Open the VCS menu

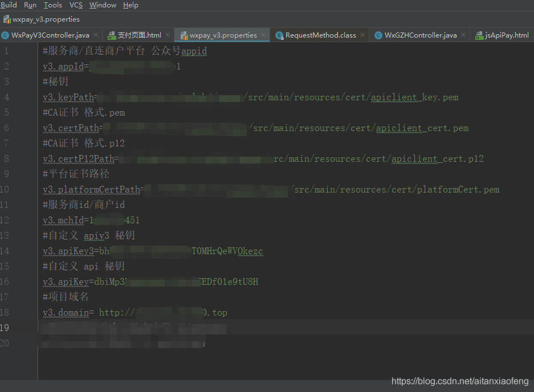(76, 5)
